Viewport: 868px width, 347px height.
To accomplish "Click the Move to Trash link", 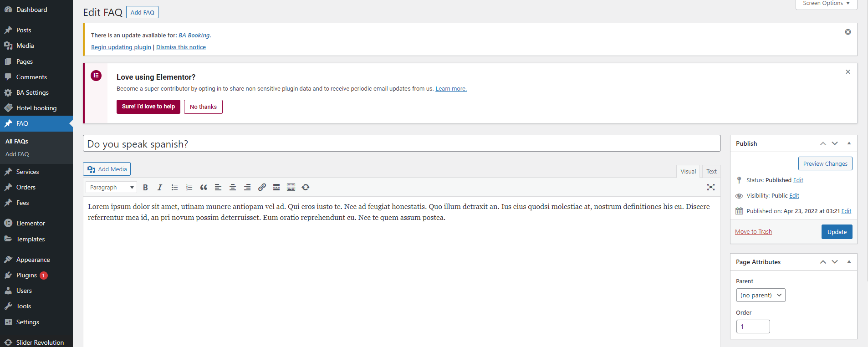I will (x=753, y=232).
